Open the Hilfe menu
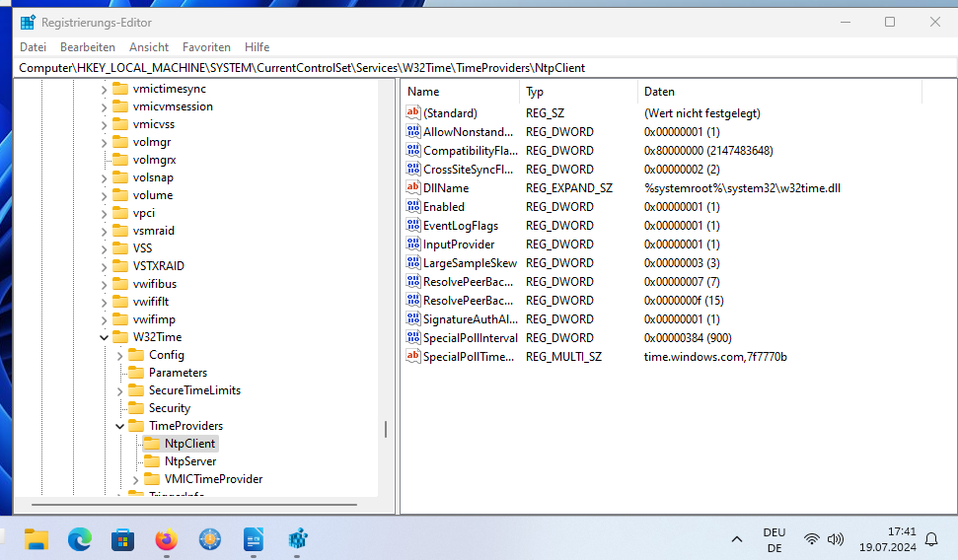958x560 pixels. coord(257,47)
